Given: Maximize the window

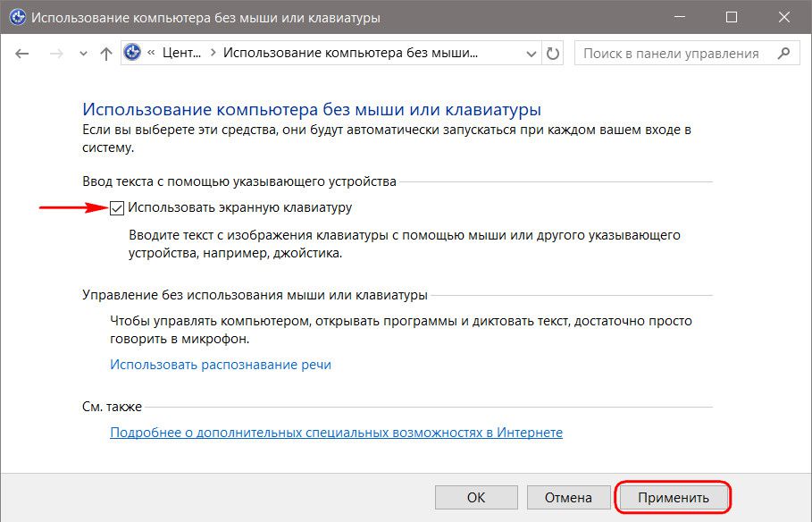Looking at the screenshot, I should coord(732,17).
